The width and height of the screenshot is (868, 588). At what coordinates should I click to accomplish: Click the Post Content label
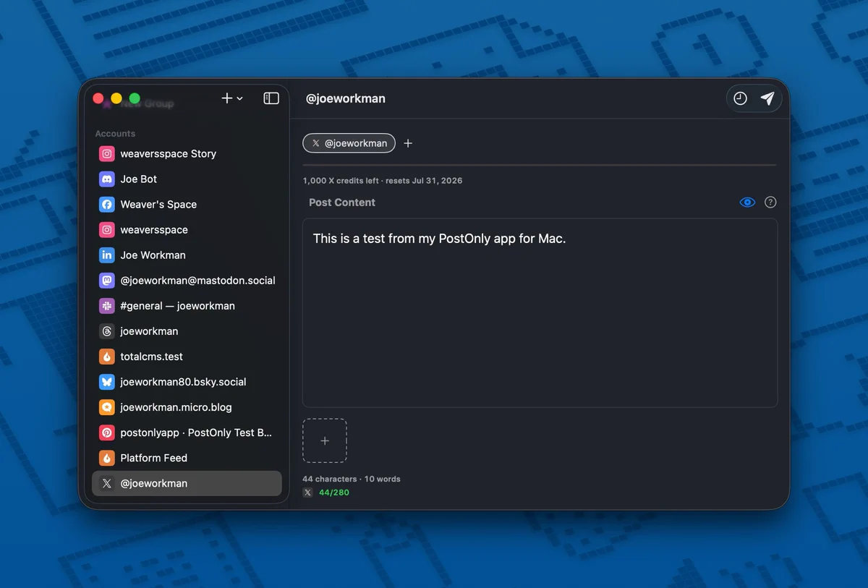tap(342, 203)
